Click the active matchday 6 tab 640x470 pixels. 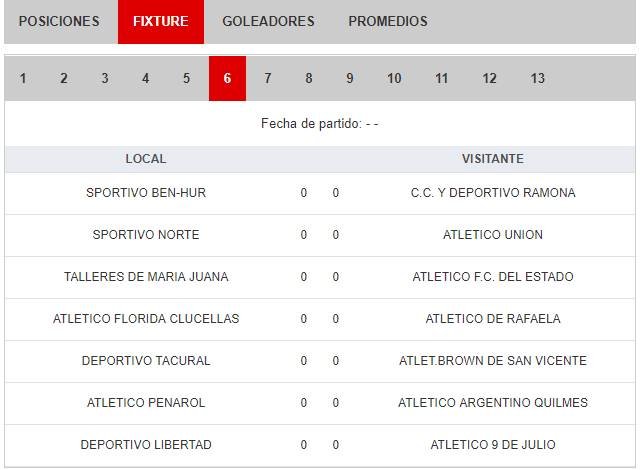coord(227,78)
